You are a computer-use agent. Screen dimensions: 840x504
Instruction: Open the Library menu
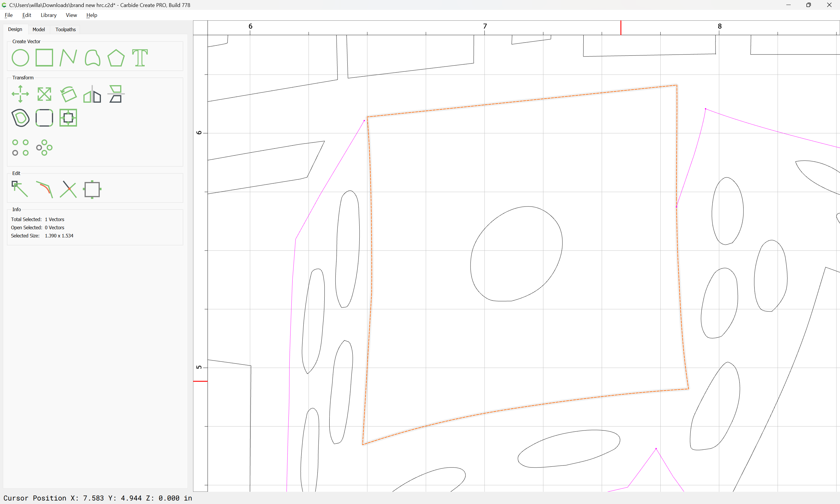click(x=48, y=15)
